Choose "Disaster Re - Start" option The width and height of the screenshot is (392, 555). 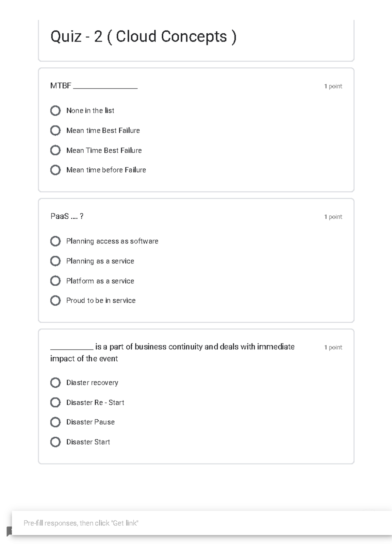pyautogui.click(x=56, y=403)
